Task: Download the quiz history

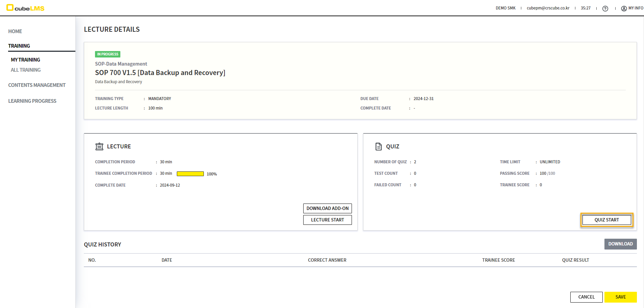Action: (x=620, y=244)
